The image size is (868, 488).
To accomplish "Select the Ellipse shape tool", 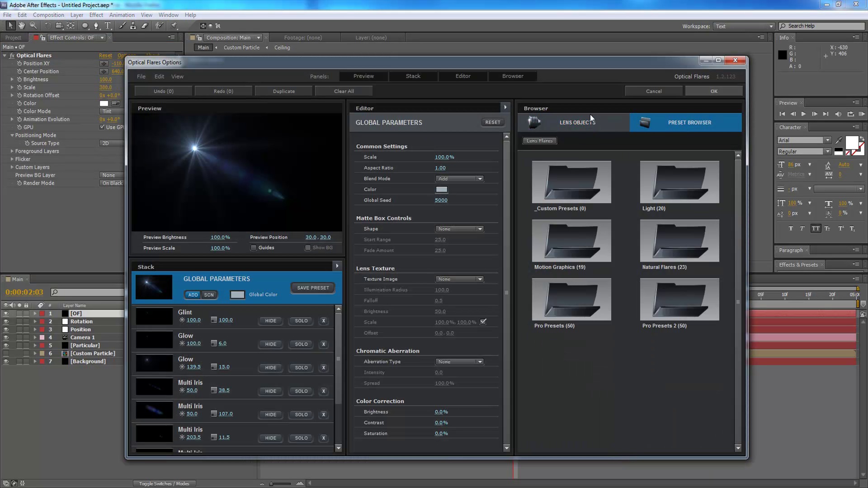I will click(x=85, y=26).
